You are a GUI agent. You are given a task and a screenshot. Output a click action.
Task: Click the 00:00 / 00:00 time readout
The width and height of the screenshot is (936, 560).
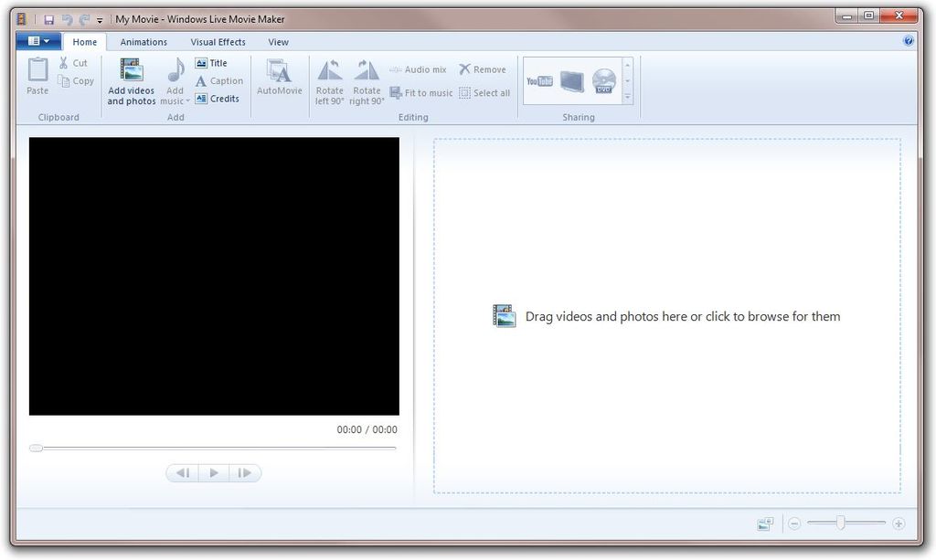pos(367,429)
